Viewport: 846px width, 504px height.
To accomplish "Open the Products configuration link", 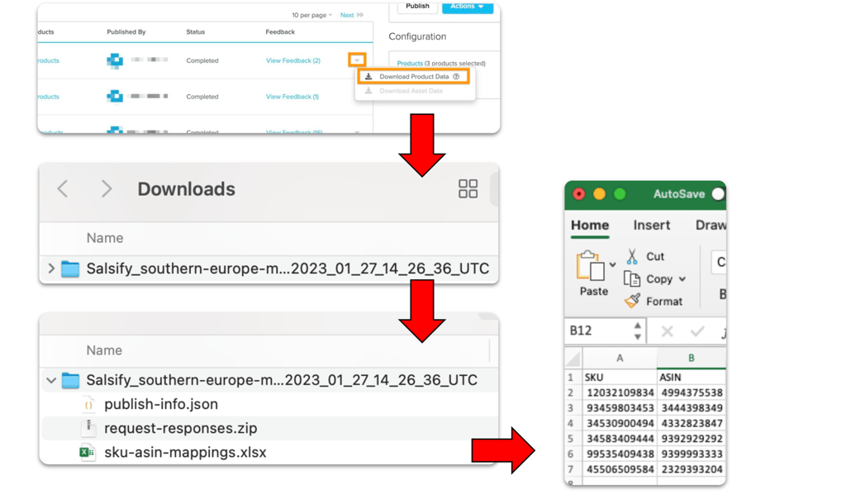I will 410,63.
